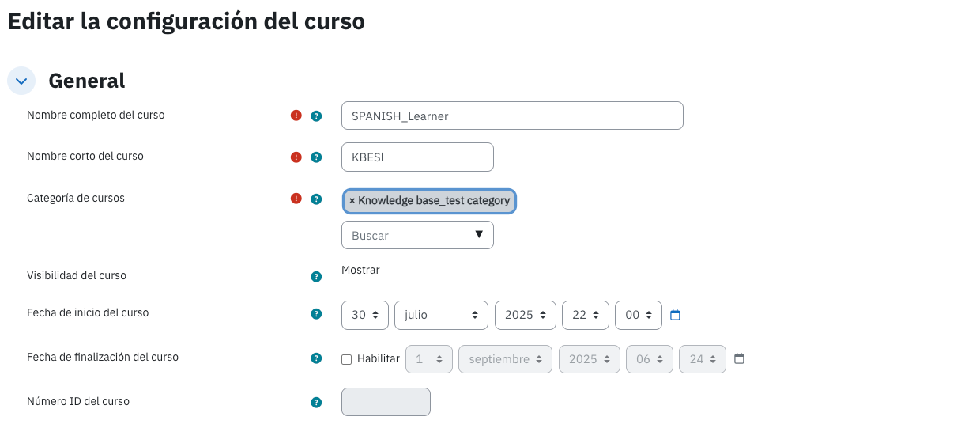The height and width of the screenshot is (428, 980).
Task: Click the KBESl short name field
Action: (417, 157)
